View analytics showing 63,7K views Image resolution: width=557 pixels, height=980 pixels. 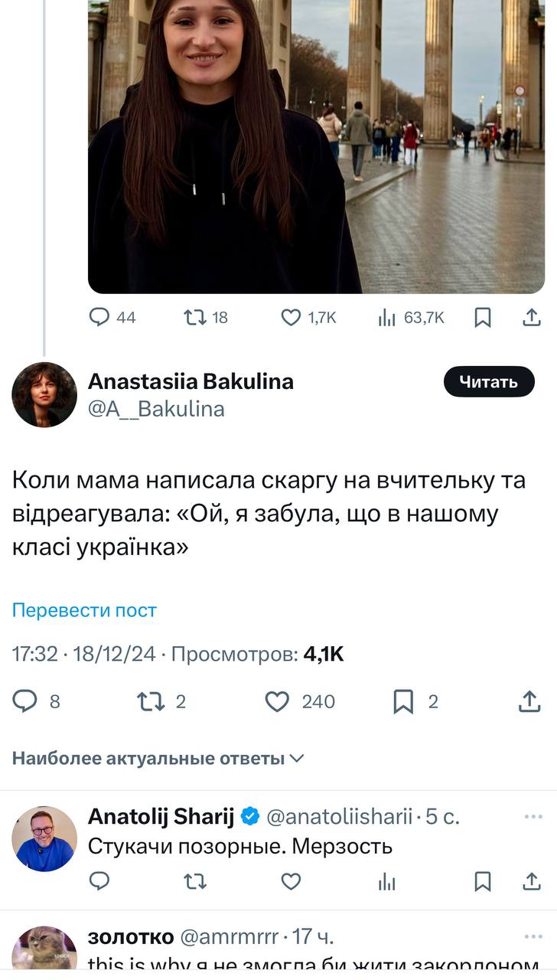click(386, 317)
